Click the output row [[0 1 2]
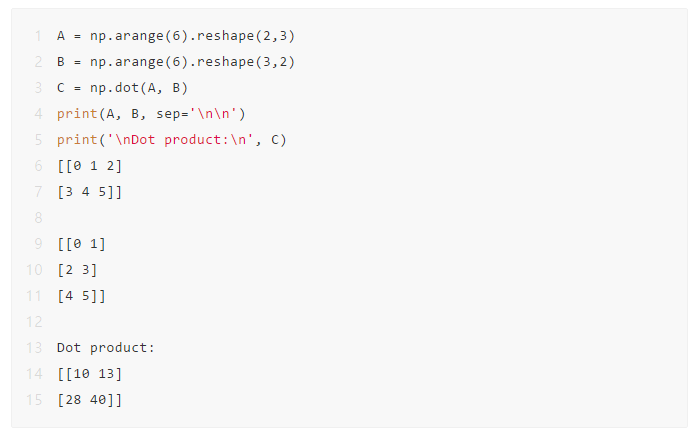Screen dimensions: 694x437 pos(89,166)
